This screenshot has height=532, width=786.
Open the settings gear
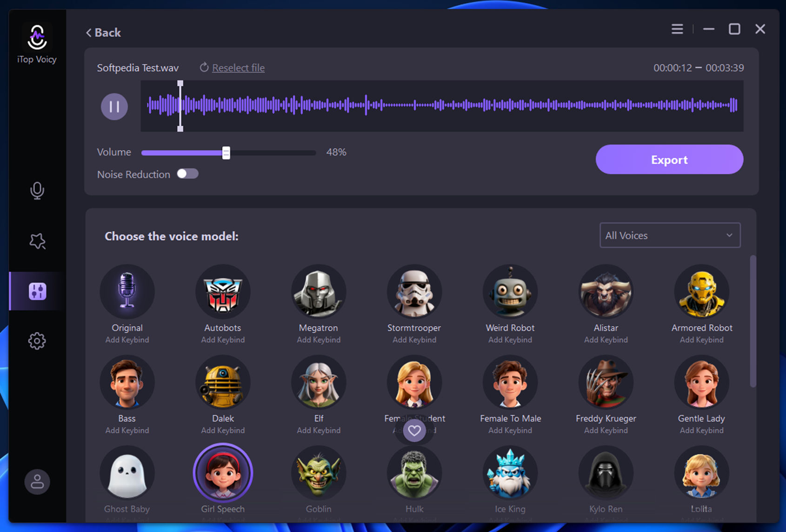37,341
